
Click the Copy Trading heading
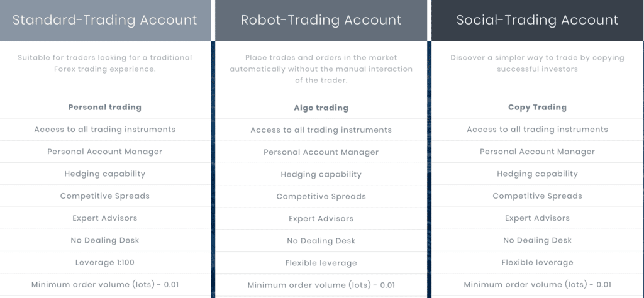point(537,108)
